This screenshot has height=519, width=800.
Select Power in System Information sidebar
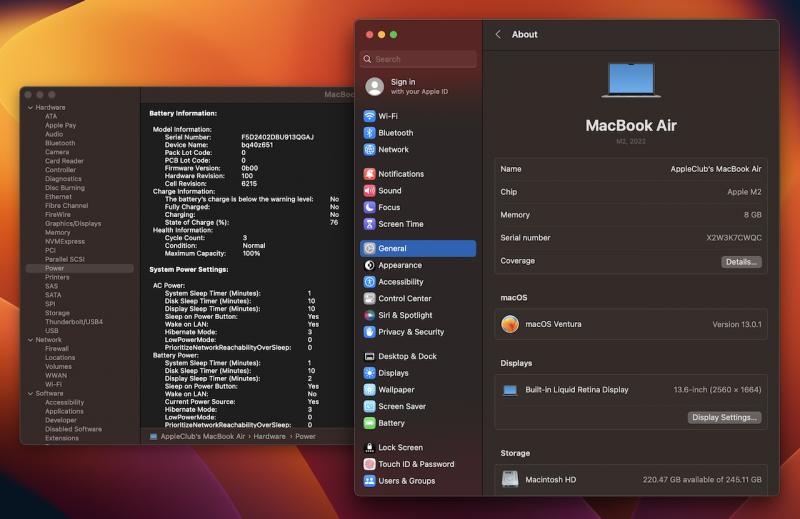[55, 268]
